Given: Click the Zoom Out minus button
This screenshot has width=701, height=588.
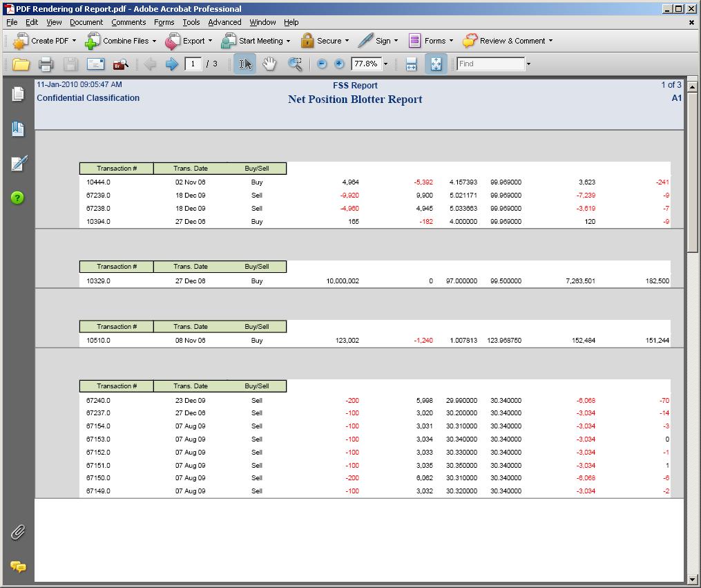Looking at the screenshot, I should (x=321, y=64).
